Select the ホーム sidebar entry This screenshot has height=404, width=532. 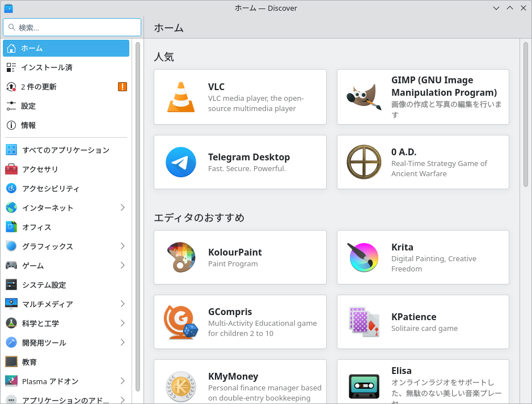pyautogui.click(x=66, y=48)
